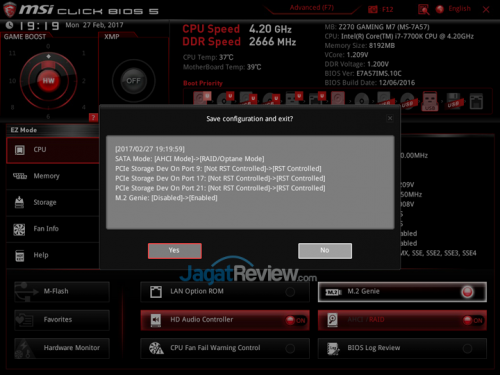Viewport: 500px width, 375px height.
Task: Exit BIOS with the top-right X
Action: pyautogui.click(x=486, y=9)
